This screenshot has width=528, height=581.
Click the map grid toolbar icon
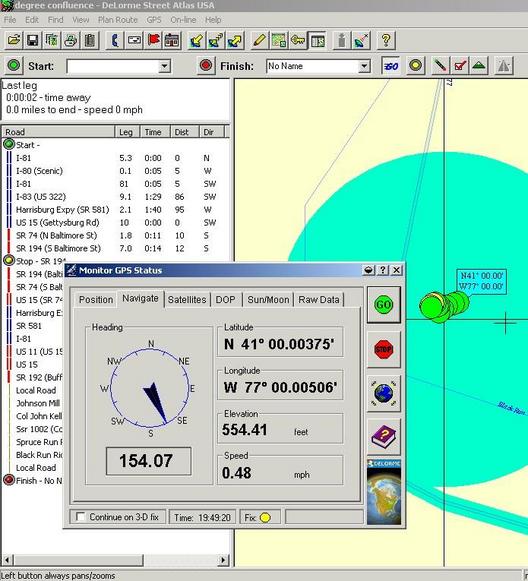(x=279, y=40)
